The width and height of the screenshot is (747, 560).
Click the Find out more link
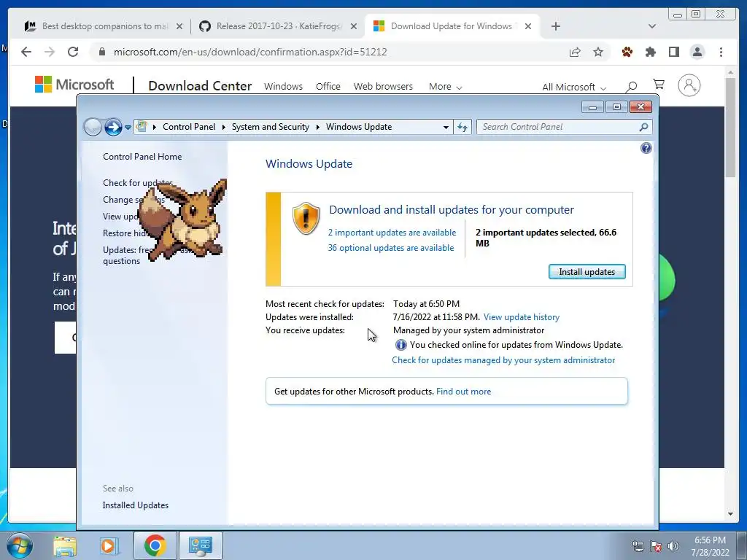[x=463, y=392]
